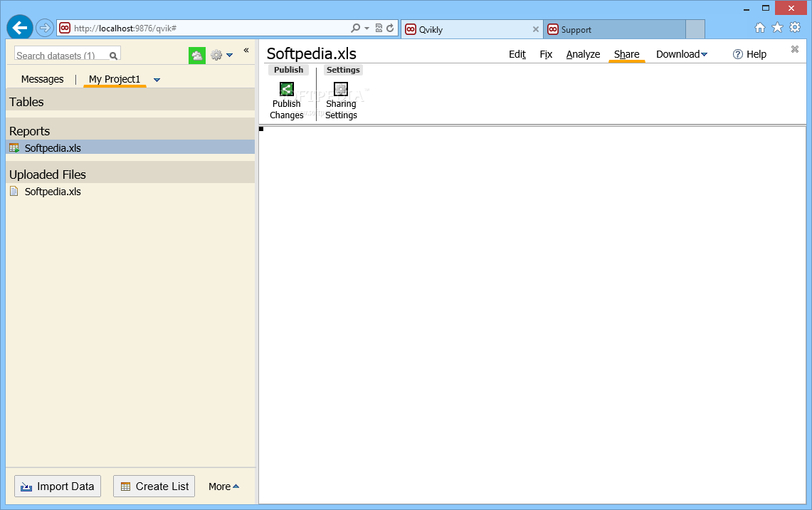The width and height of the screenshot is (812, 510).
Task: Open the dropdown arrow next to the sidebar gear
Action: pos(229,55)
